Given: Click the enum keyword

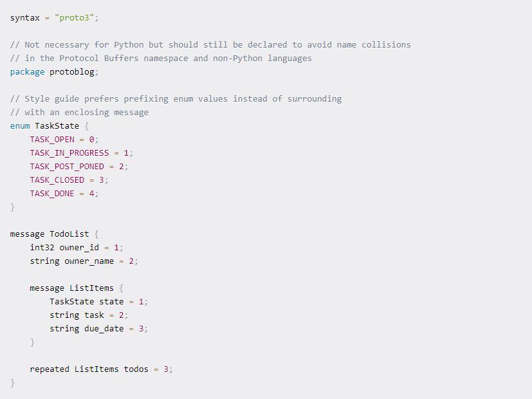Looking at the screenshot, I should (x=20, y=125).
